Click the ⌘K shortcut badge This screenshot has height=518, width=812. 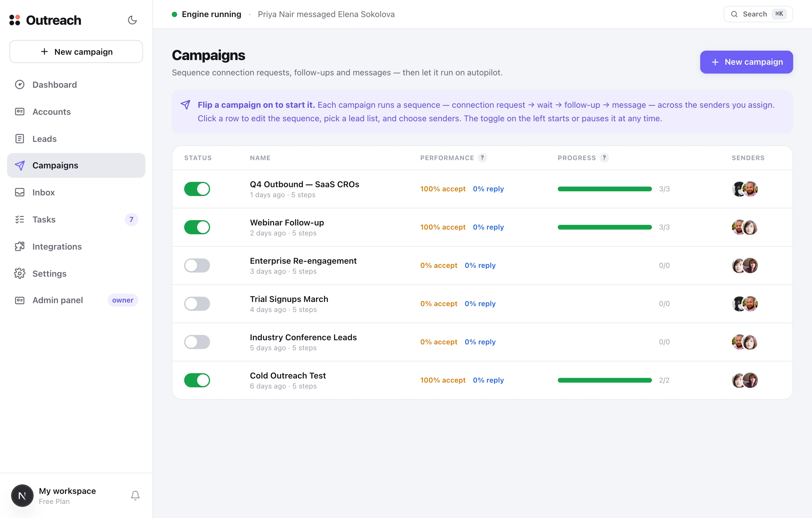tap(779, 14)
